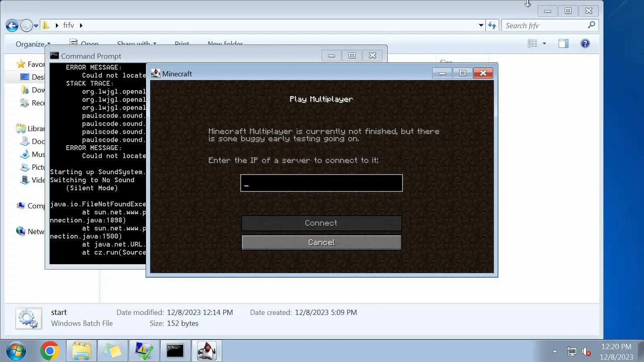Click the start batch file icon in details pane
Viewport: 644px width, 362px height.
point(29,319)
